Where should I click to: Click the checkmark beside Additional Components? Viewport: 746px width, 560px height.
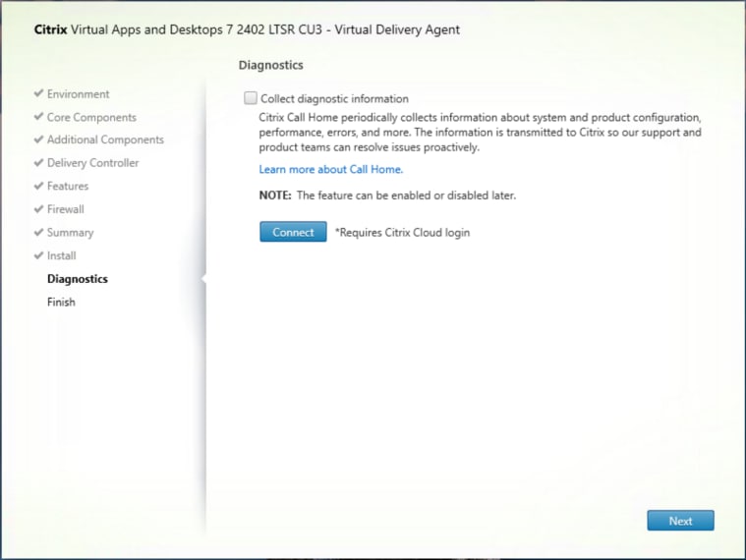point(39,140)
